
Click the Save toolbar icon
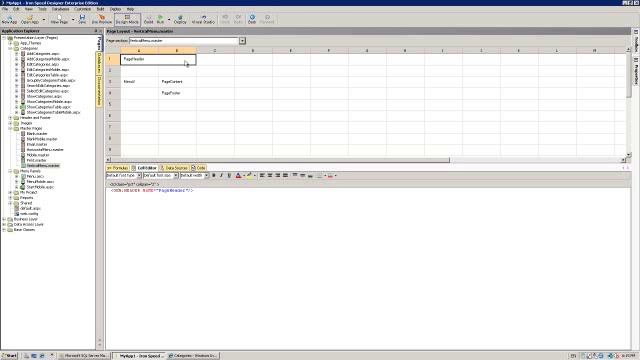pos(82,19)
